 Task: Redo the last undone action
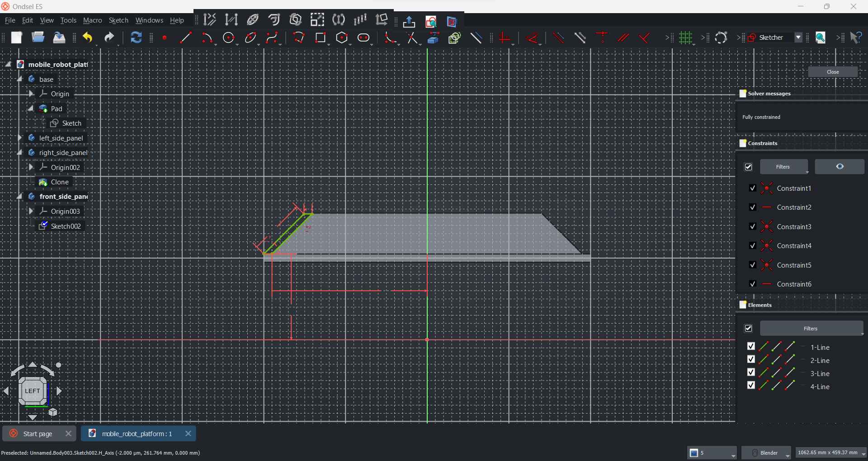(x=109, y=38)
